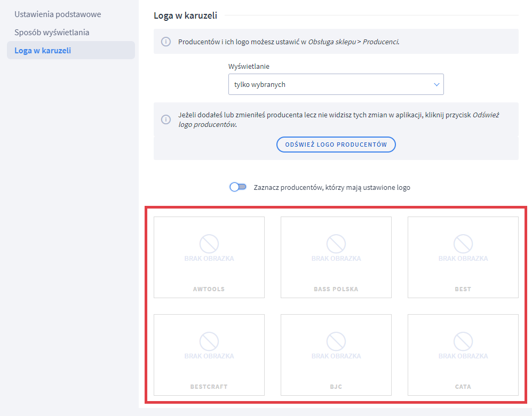Click the info icon beside the Producenci hint
This screenshot has width=532, height=416.
coord(166,42)
